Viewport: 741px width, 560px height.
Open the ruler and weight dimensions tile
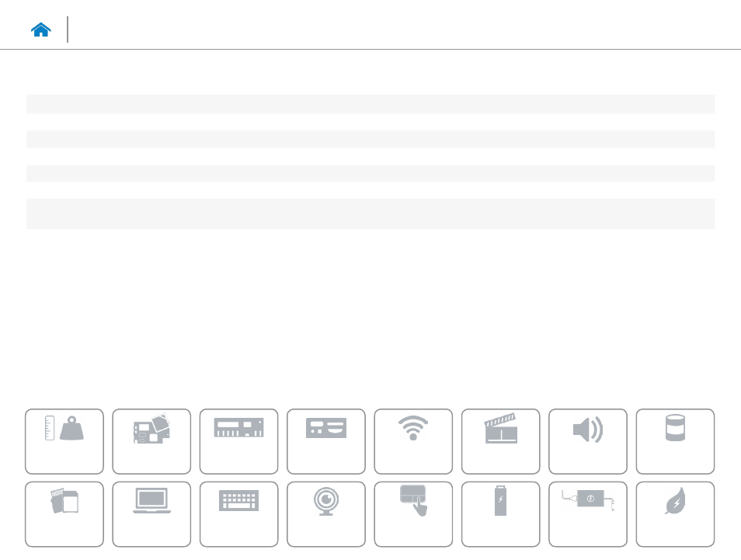(x=64, y=441)
